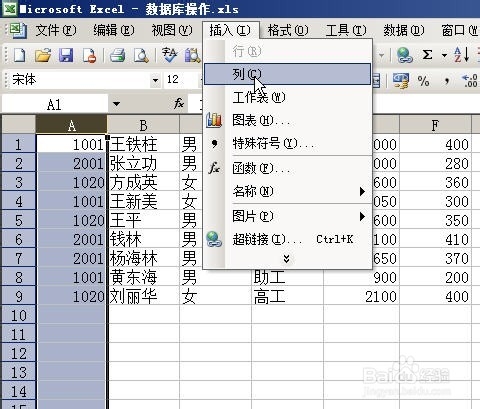Open the 格式 menu

tap(288, 31)
